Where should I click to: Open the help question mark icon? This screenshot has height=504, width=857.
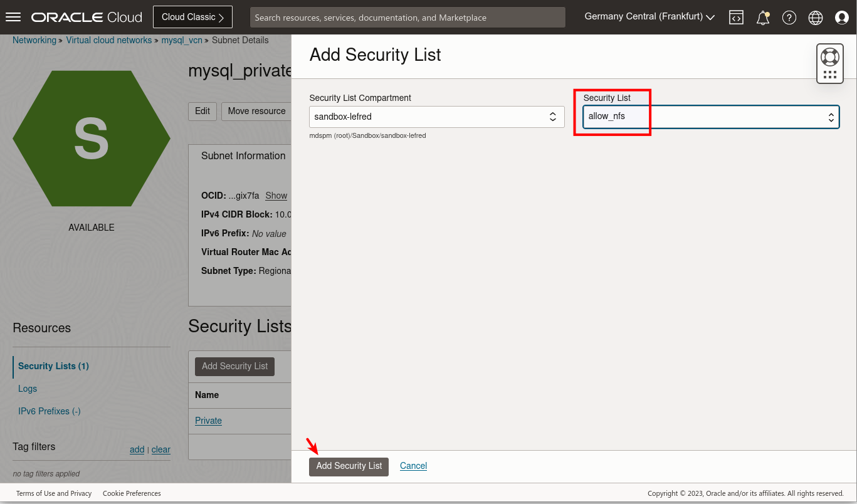point(789,18)
